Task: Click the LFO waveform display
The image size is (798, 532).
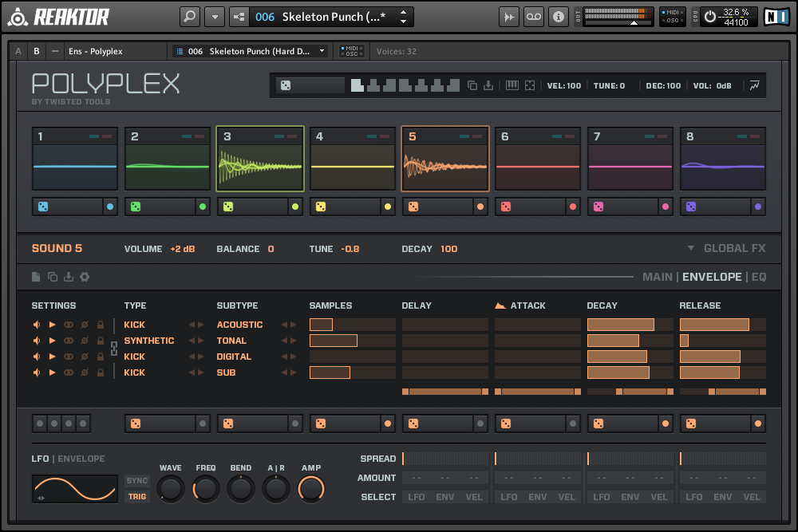Action: [x=75, y=489]
